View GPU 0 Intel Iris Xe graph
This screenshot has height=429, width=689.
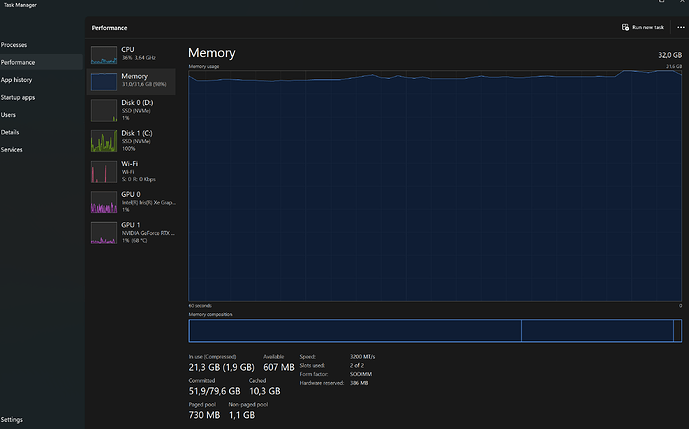[104, 202]
